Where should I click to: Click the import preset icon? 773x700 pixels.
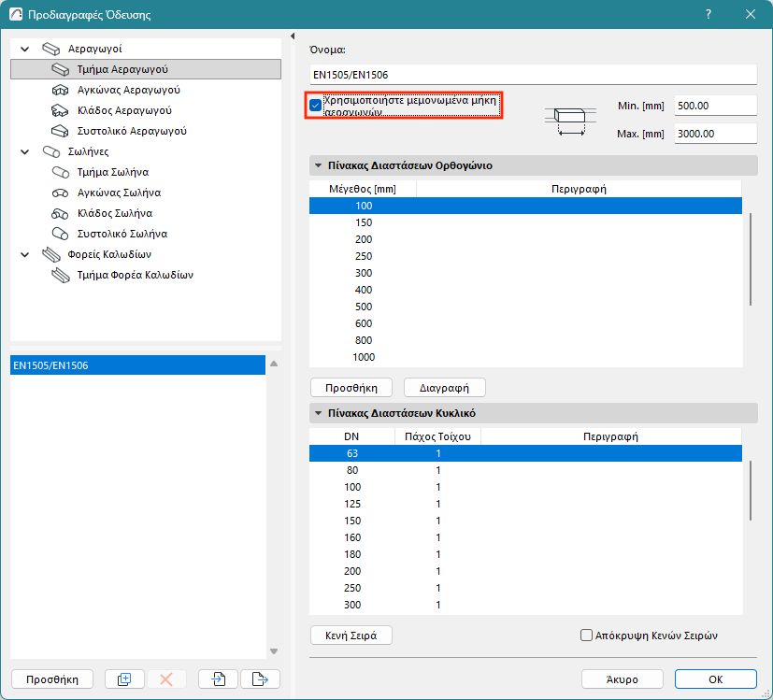point(219,679)
